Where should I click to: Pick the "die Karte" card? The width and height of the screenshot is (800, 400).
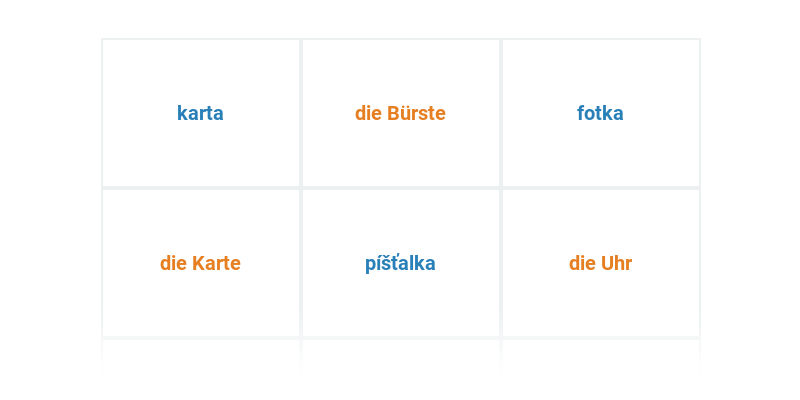201,263
